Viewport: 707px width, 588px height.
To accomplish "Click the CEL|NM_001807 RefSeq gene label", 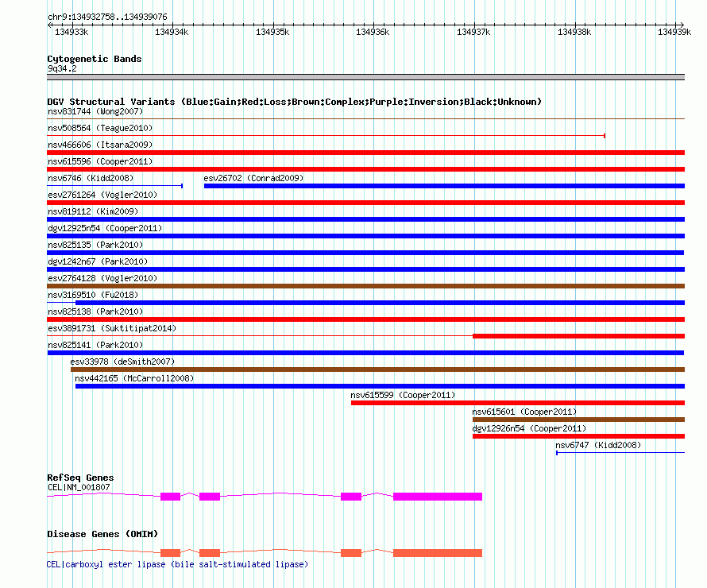I will tap(79, 487).
